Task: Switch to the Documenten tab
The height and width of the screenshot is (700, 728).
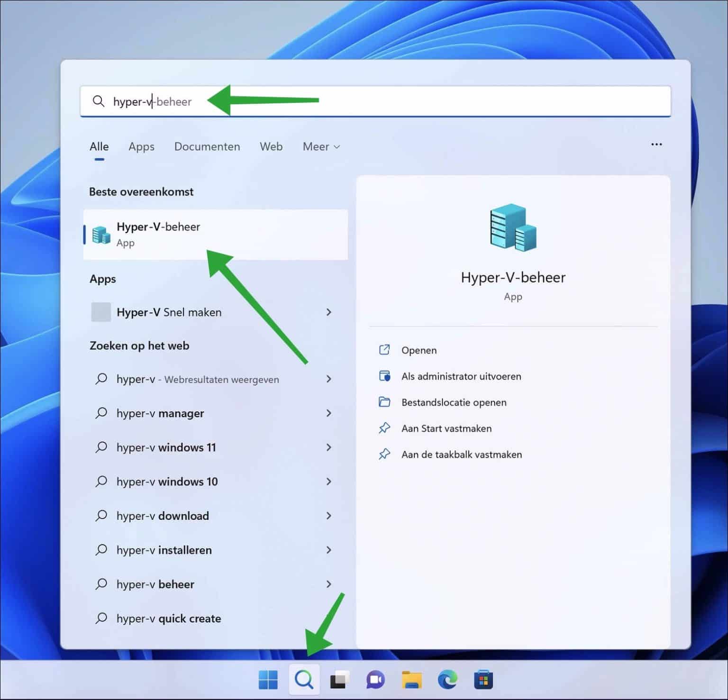Action: point(207,146)
